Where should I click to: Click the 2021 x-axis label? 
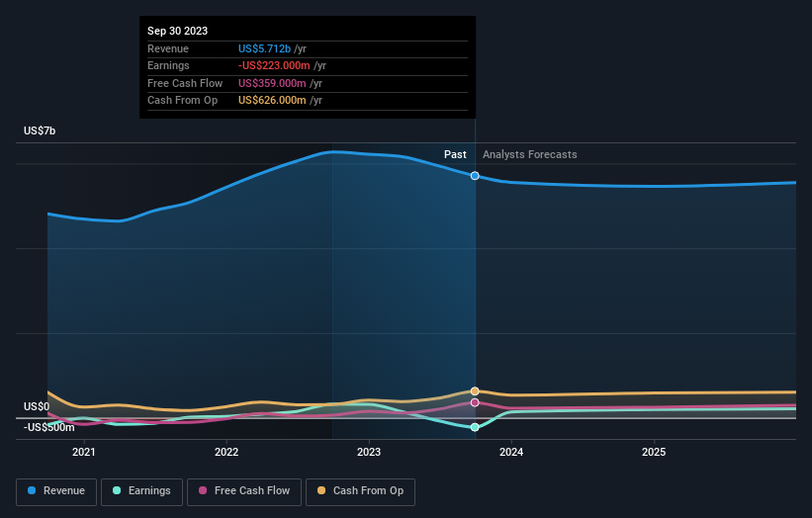tap(84, 453)
